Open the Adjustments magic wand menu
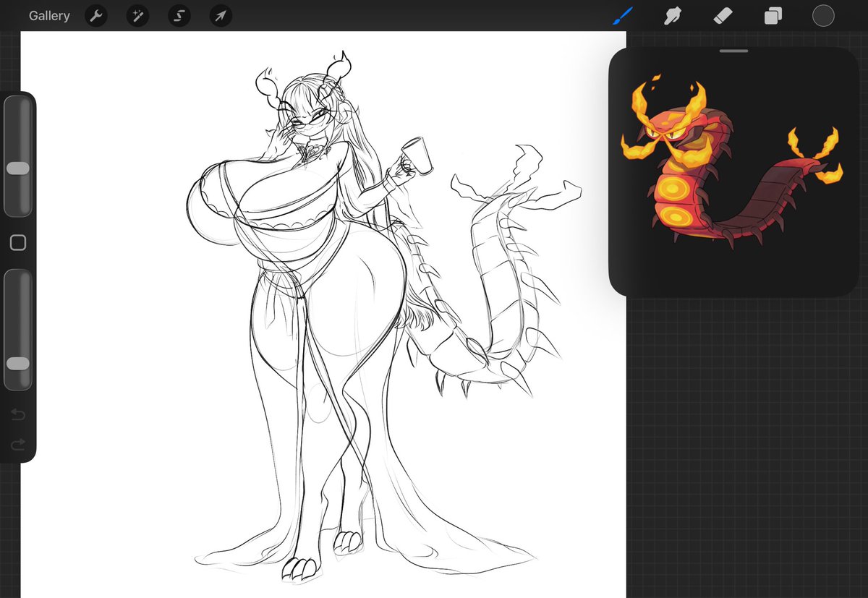 [x=137, y=15]
